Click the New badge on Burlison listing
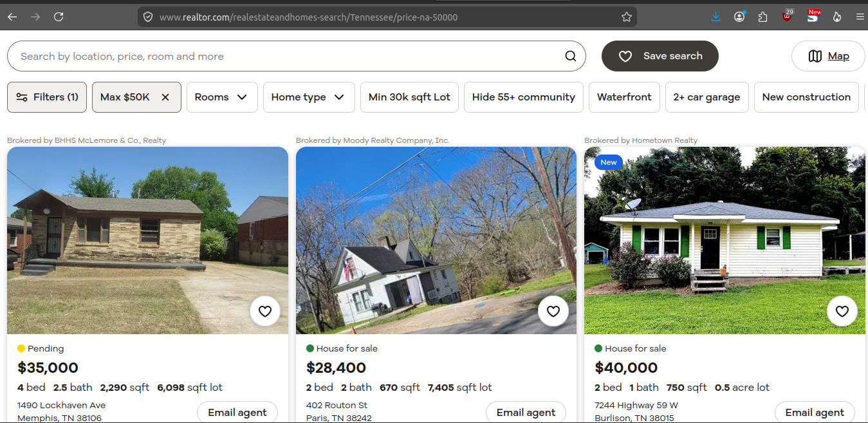The height and width of the screenshot is (423, 868). 609,162
